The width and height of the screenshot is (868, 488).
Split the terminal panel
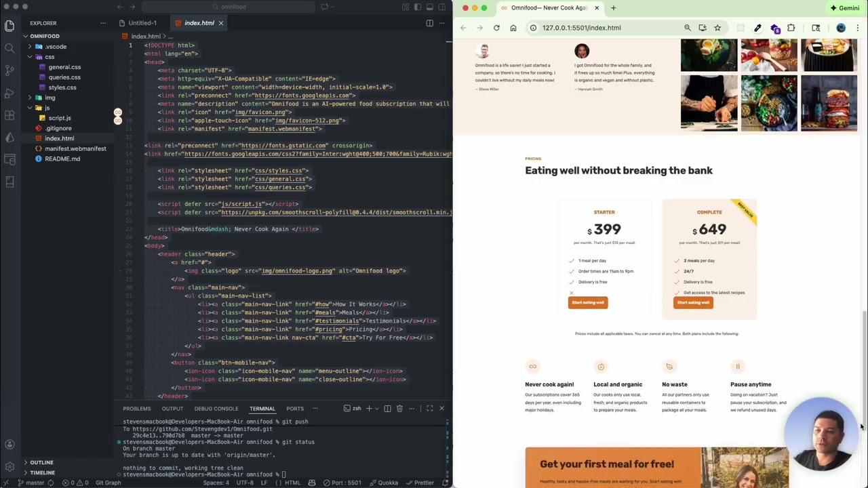click(x=387, y=409)
